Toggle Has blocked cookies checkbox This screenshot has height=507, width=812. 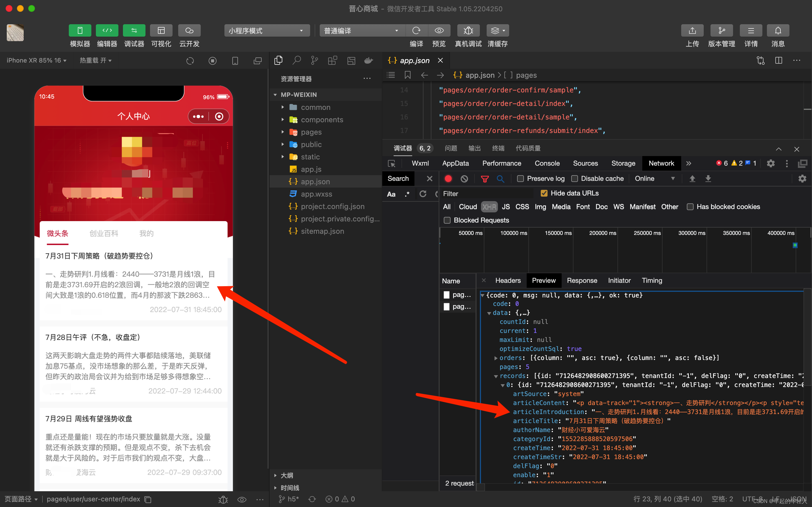[x=690, y=207]
